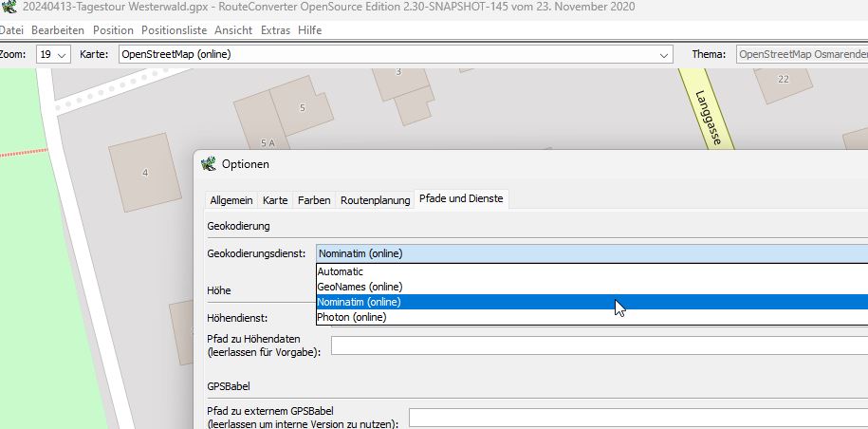This screenshot has width=868, height=429.
Task: Click the Optionen dialog app icon
Action: tap(209, 164)
